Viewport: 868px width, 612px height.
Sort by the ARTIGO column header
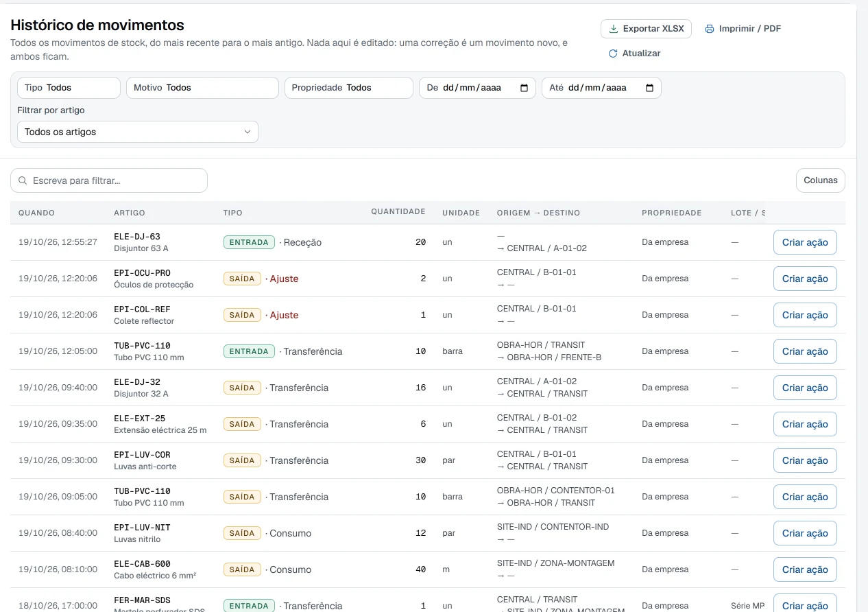tap(130, 213)
